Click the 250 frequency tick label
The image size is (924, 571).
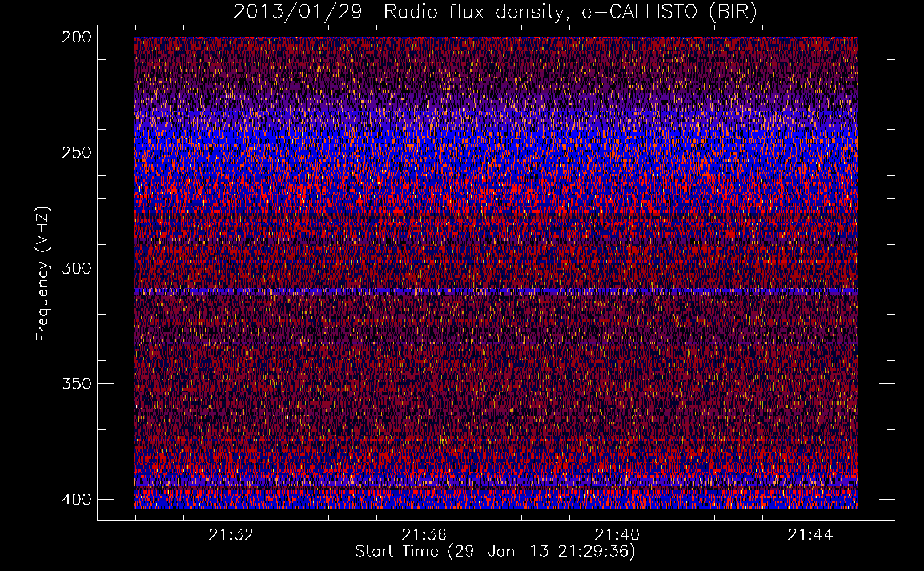76,152
